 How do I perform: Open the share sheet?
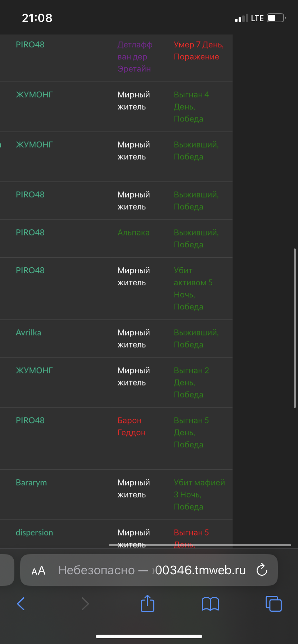147,604
